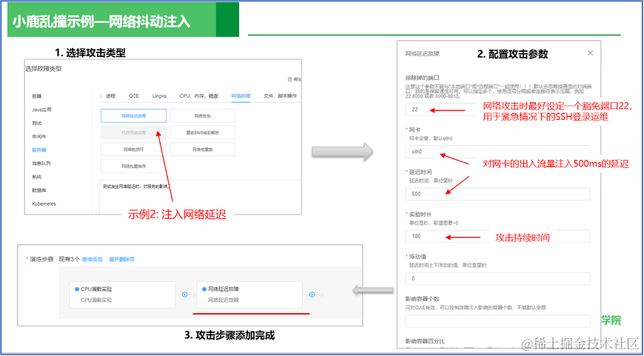
Task: Click the 浮动值 field showing 0
Action: coord(497,278)
